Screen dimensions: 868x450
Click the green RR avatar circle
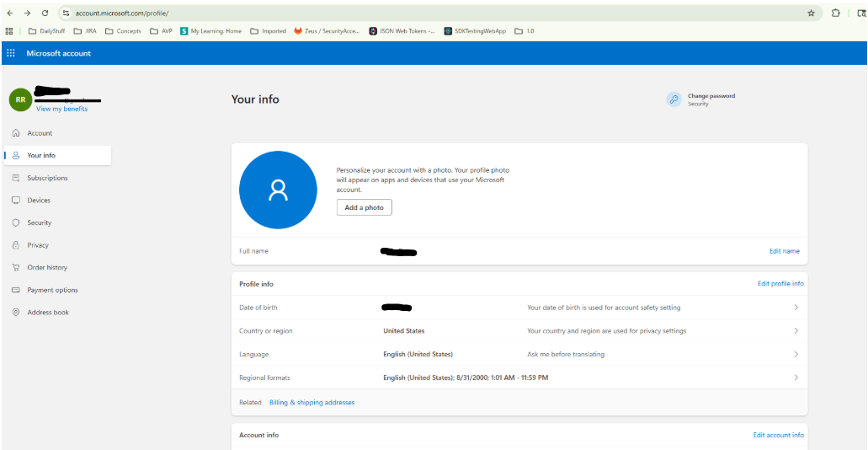coord(20,99)
